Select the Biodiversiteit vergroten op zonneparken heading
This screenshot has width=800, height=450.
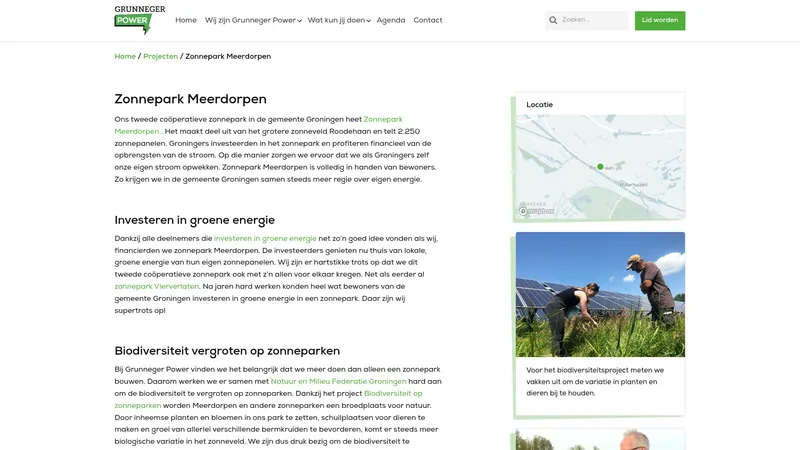pyautogui.click(x=227, y=351)
